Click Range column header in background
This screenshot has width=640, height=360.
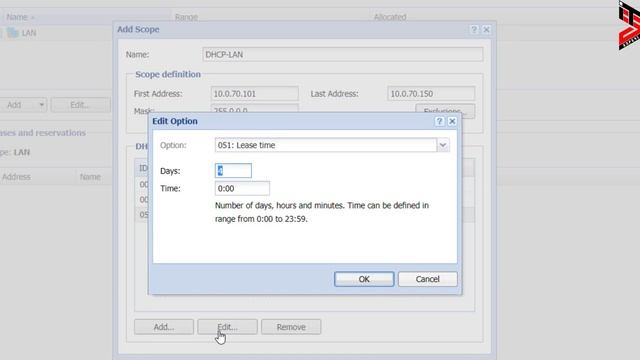point(186,17)
